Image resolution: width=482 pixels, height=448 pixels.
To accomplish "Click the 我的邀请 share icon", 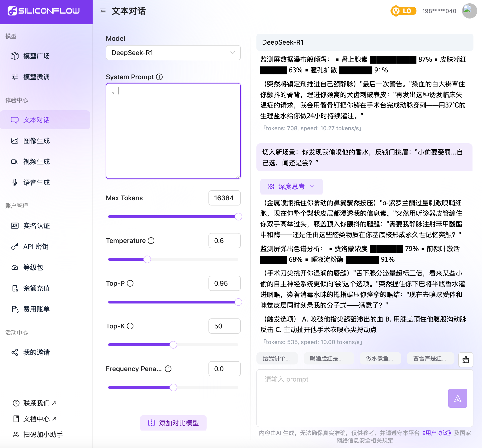I will tap(15, 352).
